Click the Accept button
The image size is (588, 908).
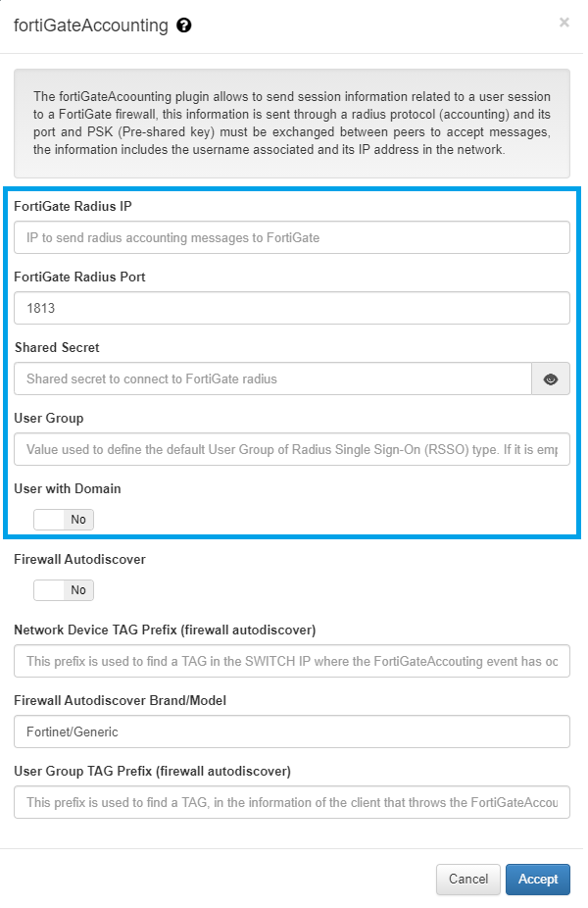point(538,880)
